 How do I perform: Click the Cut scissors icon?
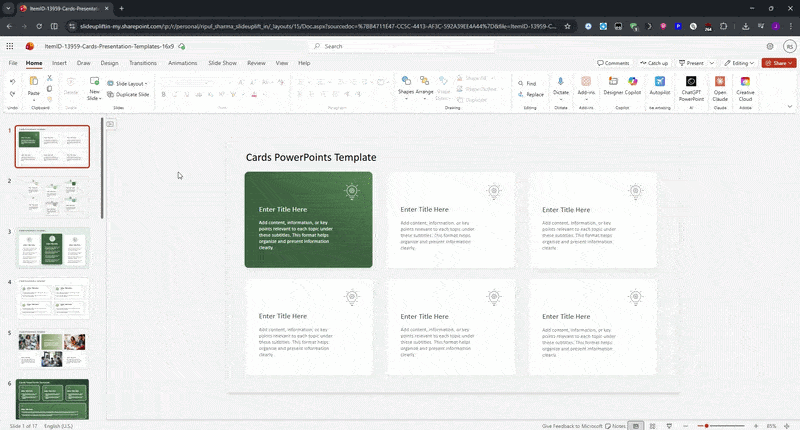49,78
